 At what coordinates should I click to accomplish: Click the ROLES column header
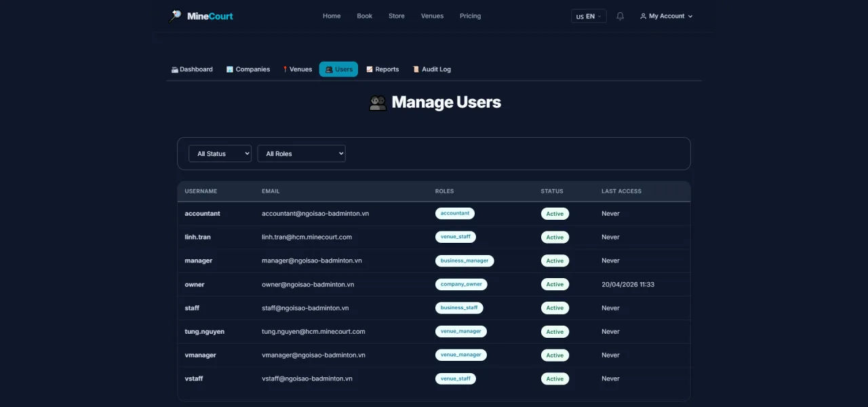point(444,191)
